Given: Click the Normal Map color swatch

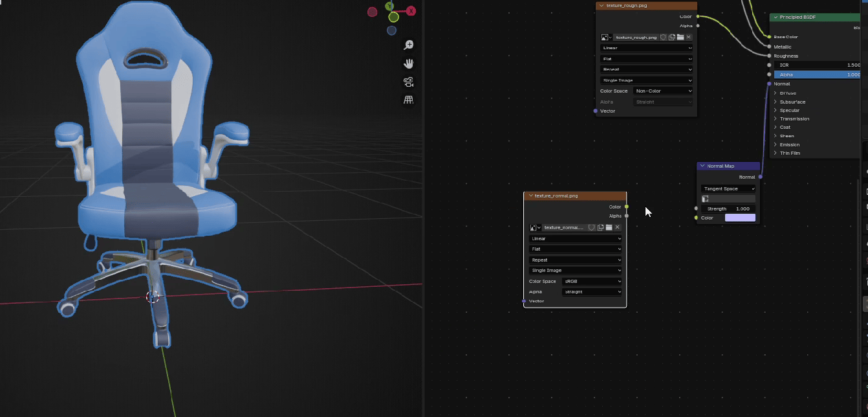Looking at the screenshot, I should (740, 218).
